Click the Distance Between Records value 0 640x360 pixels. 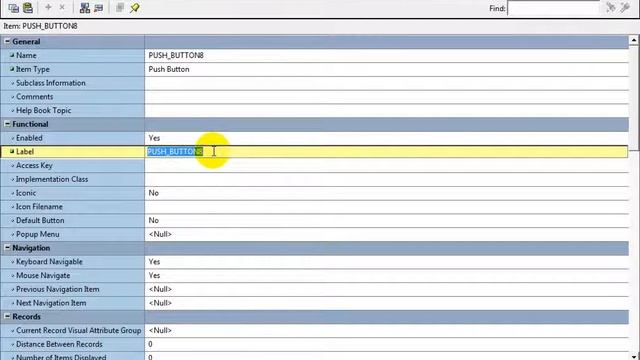pyautogui.click(x=150, y=344)
